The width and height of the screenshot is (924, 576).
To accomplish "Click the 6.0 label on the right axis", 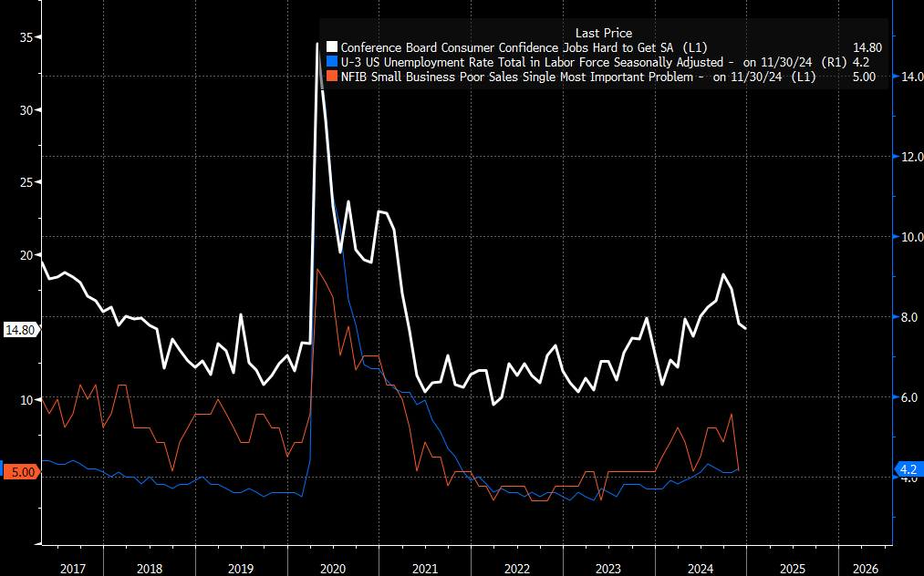I will coord(909,397).
